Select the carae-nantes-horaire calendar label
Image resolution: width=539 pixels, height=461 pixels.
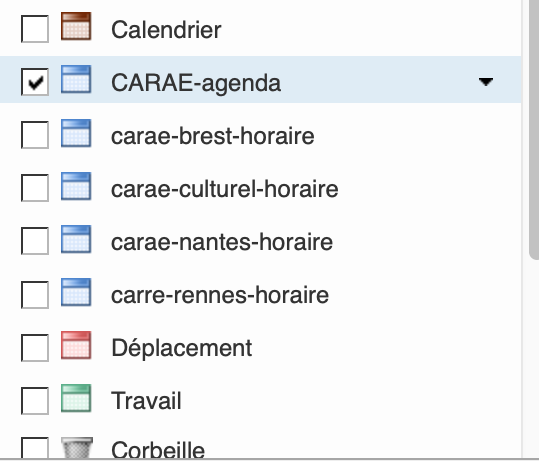point(222,242)
